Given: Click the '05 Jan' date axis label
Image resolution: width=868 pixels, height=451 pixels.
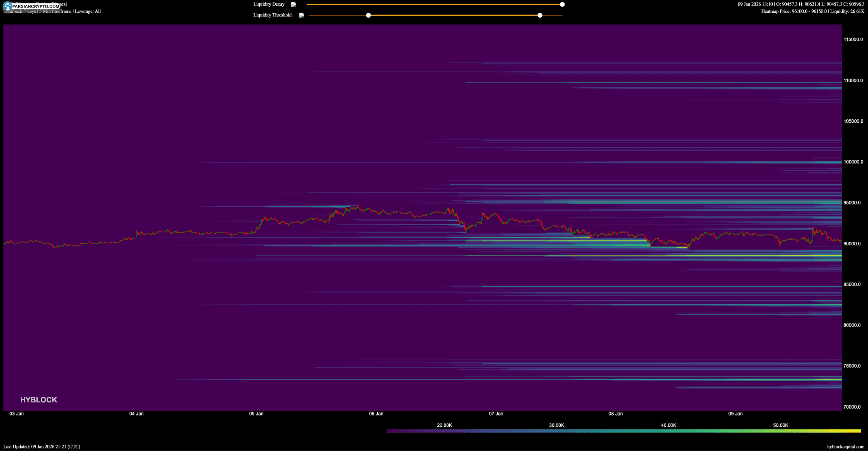Looking at the screenshot, I should 256,414.
